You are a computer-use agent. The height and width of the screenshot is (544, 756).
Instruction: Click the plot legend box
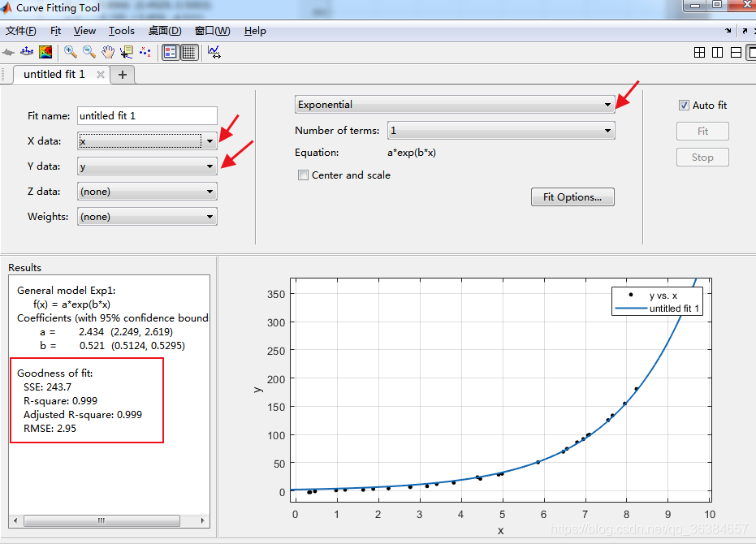657,301
